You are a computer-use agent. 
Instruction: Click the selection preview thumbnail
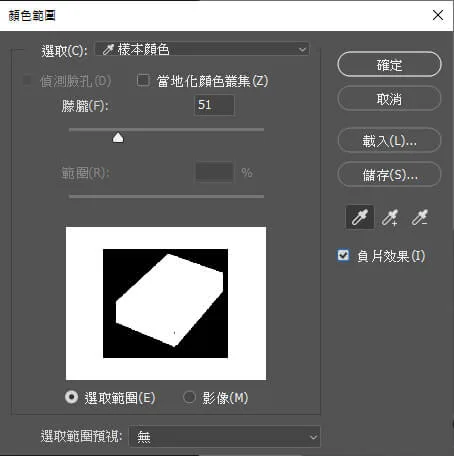tap(166, 303)
